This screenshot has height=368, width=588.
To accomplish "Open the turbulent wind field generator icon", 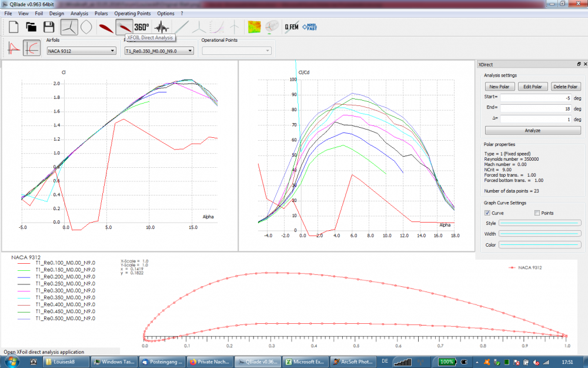I will coord(255,26).
